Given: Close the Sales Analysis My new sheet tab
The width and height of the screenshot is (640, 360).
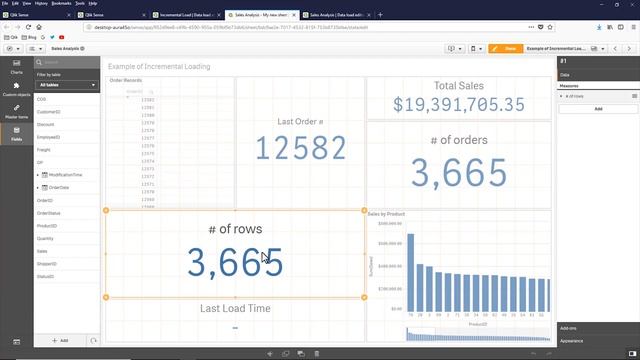Looking at the screenshot, I should coord(294,15).
